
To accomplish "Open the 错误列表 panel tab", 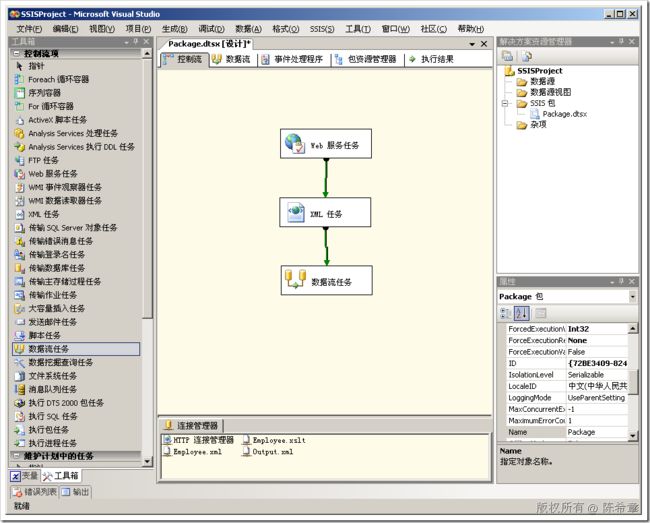I will point(35,492).
